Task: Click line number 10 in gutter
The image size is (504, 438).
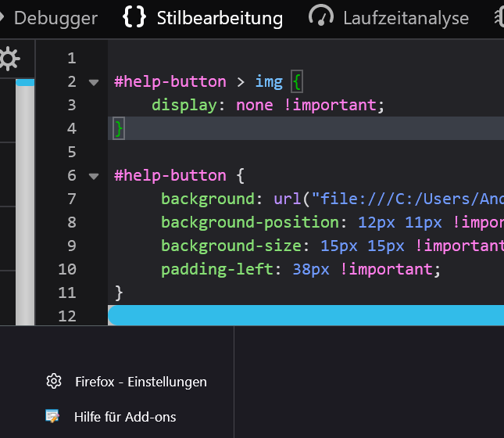Action: click(67, 269)
